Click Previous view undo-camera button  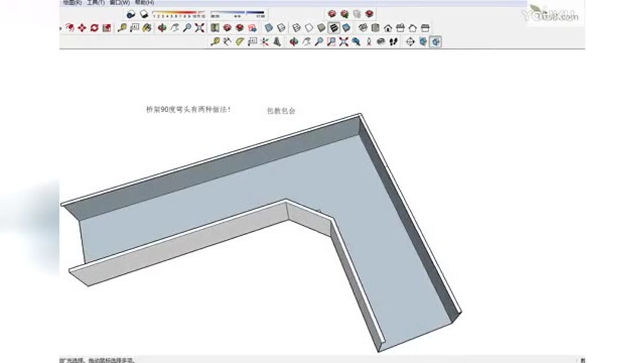tap(357, 42)
